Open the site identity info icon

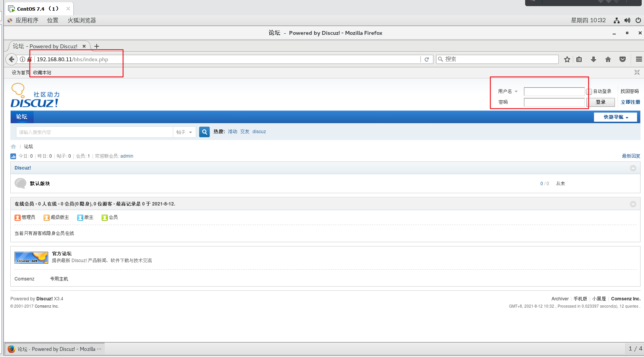tap(23, 59)
